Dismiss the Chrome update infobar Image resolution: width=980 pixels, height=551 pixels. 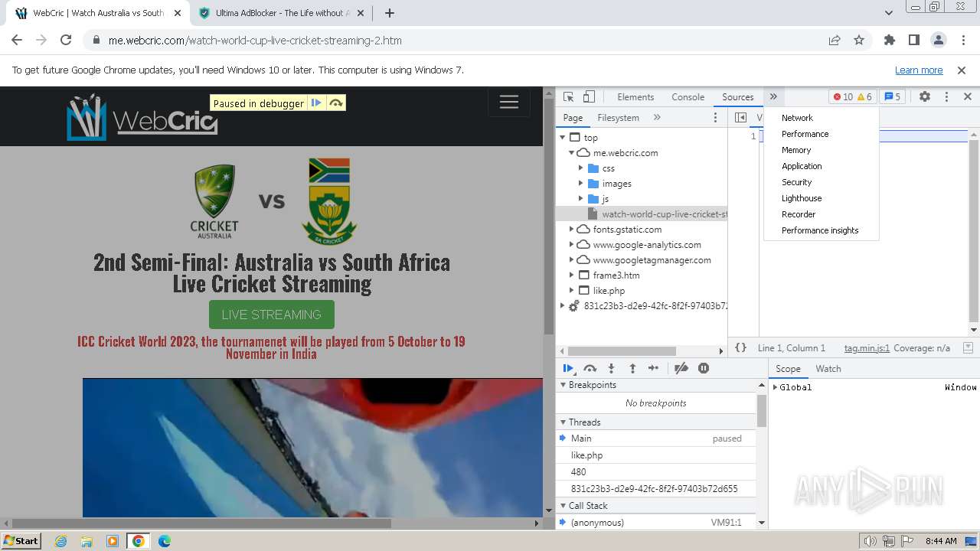[962, 70]
